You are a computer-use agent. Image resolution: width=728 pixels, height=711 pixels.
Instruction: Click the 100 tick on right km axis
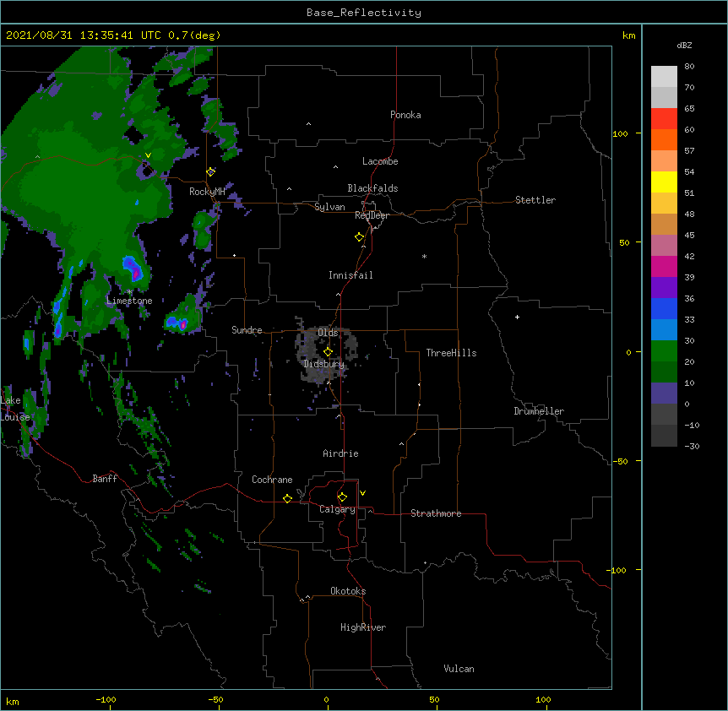620,133
